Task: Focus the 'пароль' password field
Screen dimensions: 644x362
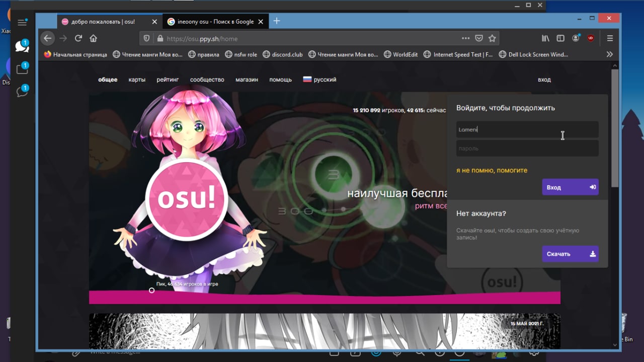Action: [527, 148]
